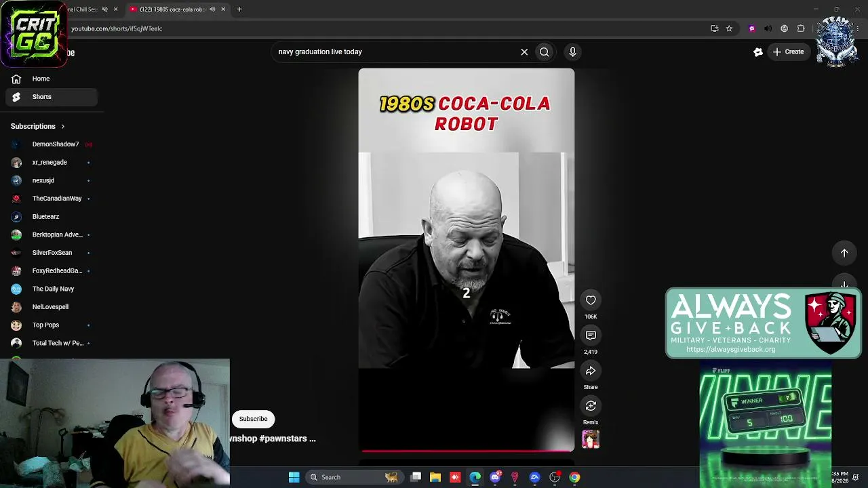Bookmark this page with the star
The width and height of the screenshot is (868, 488).
pyautogui.click(x=729, y=28)
